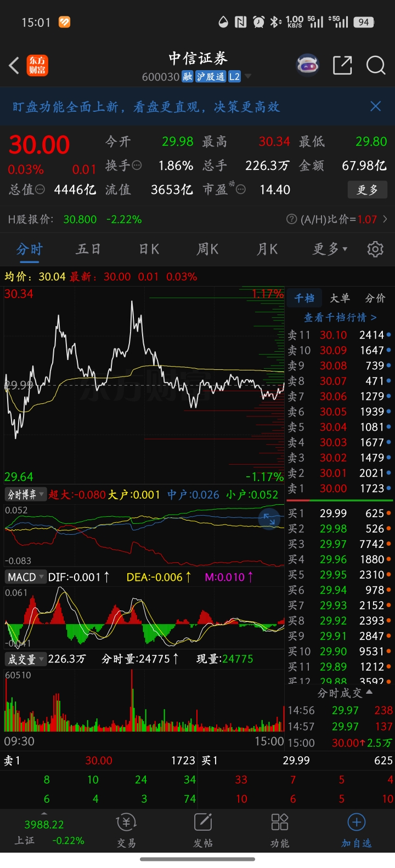Switch to 日K chart tab
The image size is (395, 868).
coord(149,249)
